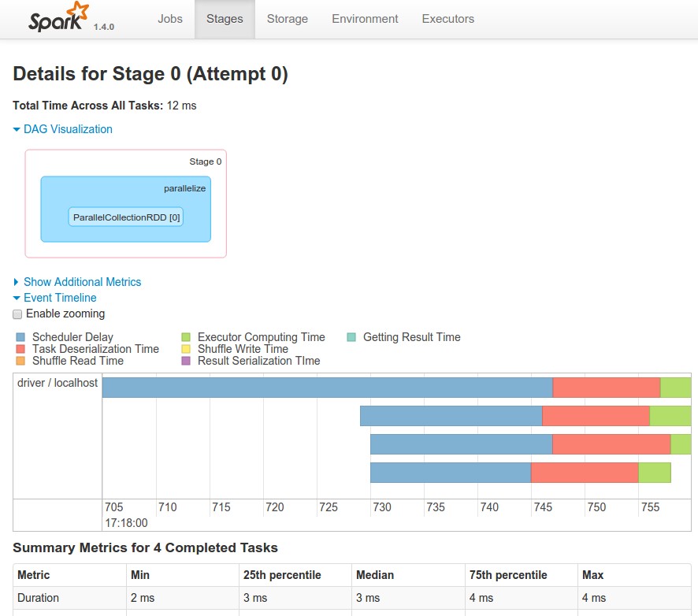Enable zooming checkbox
The width and height of the screenshot is (698, 616).
[18, 314]
